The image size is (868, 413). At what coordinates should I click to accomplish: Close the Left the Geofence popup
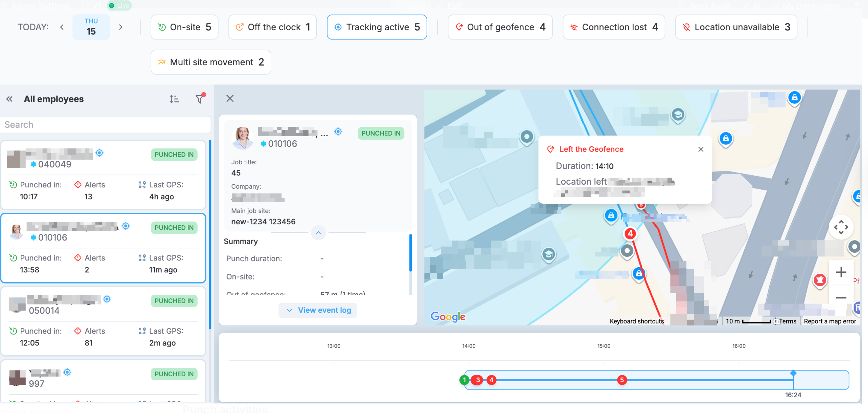tap(701, 149)
